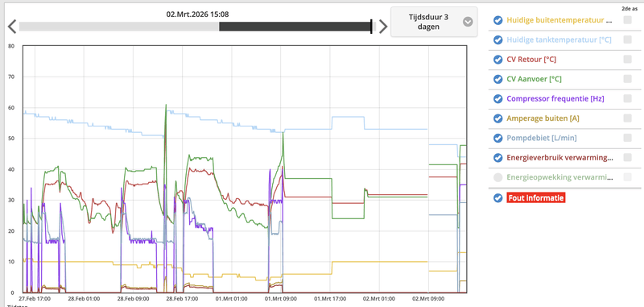Image resolution: width=644 pixels, height=307 pixels.
Task: Set Pompdebiet on second axis
Action: tap(627, 138)
